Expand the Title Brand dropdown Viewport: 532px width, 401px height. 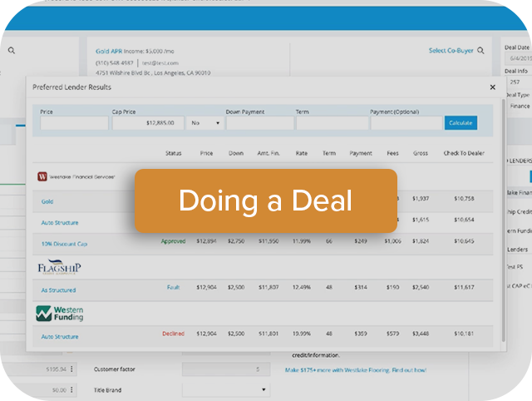coord(226,389)
